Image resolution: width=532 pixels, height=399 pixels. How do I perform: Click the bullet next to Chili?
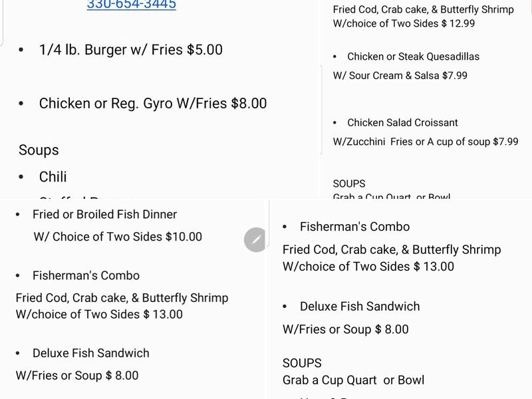[x=22, y=177]
